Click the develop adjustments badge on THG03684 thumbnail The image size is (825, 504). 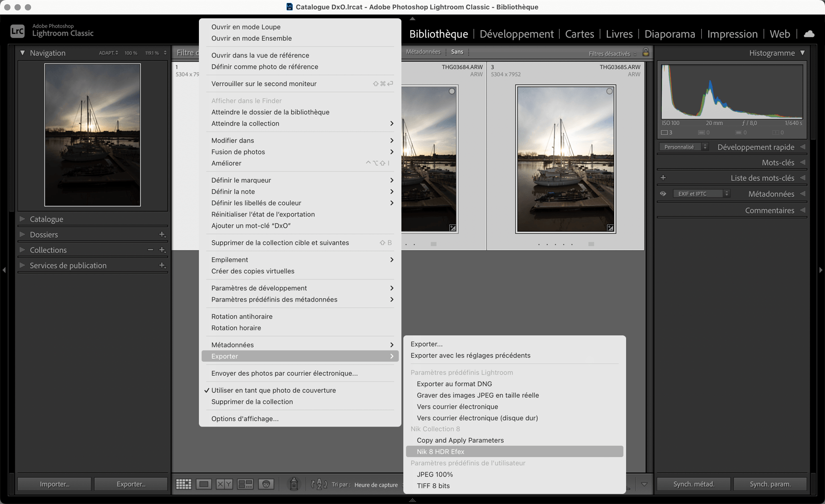pyautogui.click(x=452, y=228)
